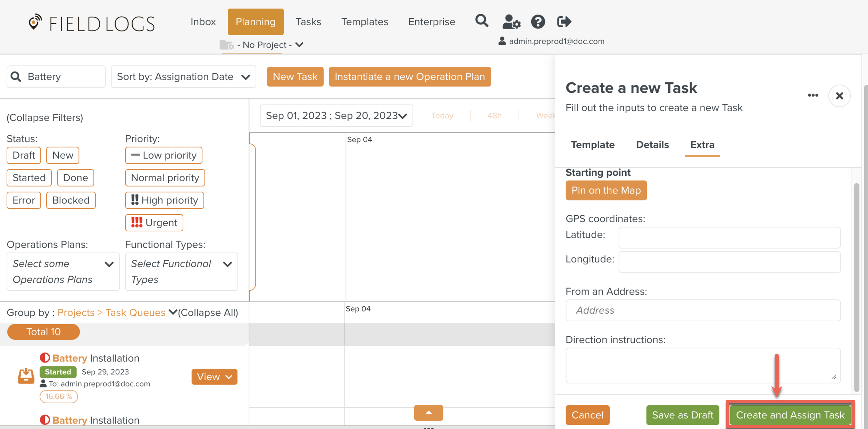
Task: Click the Latitude input field
Action: click(729, 237)
